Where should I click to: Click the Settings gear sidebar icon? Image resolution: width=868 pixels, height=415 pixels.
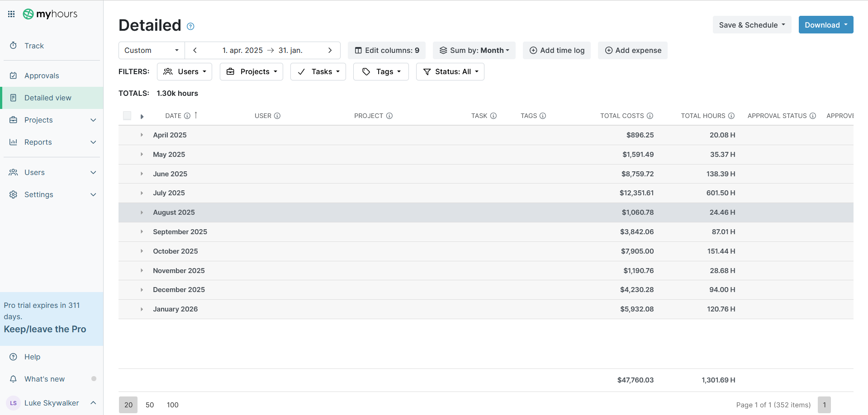tap(14, 194)
